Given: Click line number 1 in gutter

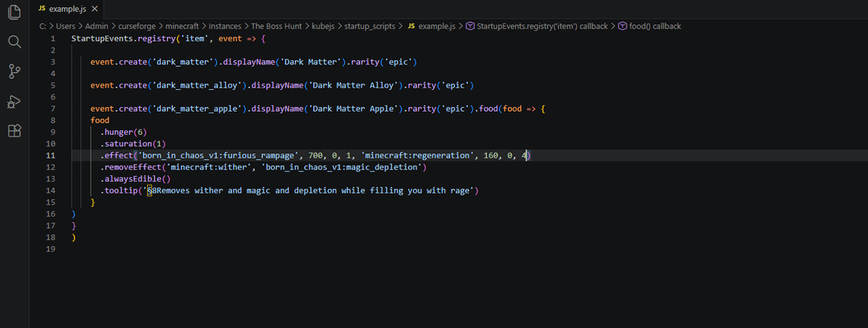Looking at the screenshot, I should click(52, 39).
